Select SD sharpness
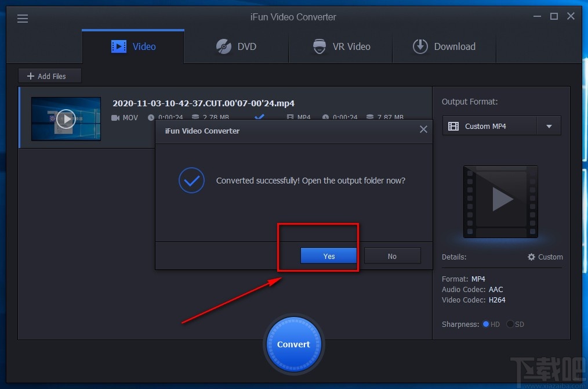588x389 pixels. 510,324
